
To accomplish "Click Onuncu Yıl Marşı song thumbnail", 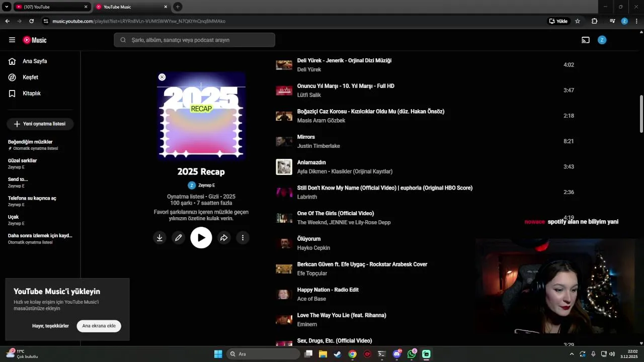I will pyautogui.click(x=284, y=90).
